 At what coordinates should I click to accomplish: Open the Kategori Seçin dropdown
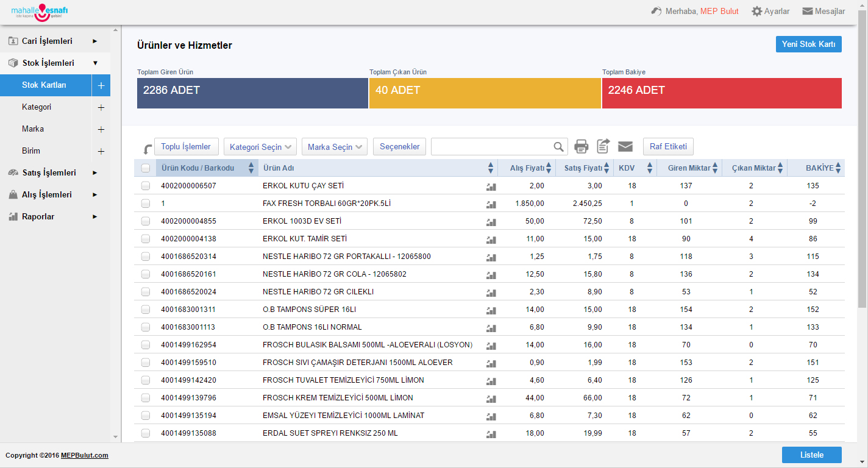(260, 147)
